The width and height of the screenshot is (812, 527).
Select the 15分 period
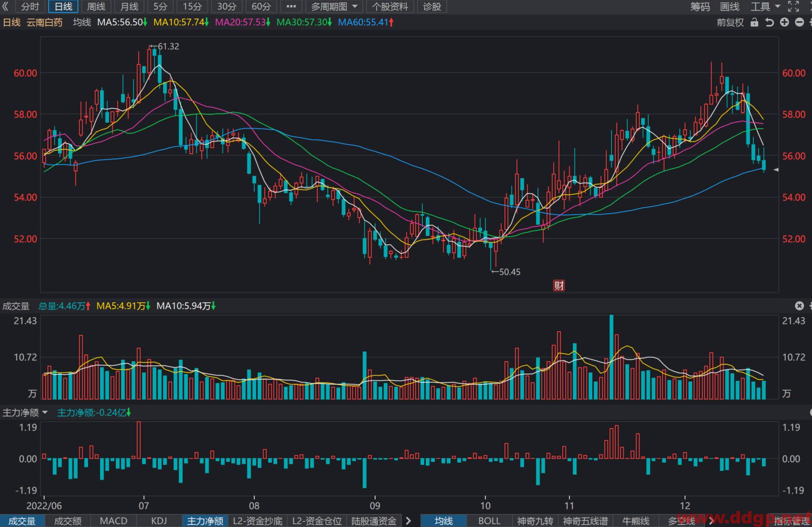192,7
